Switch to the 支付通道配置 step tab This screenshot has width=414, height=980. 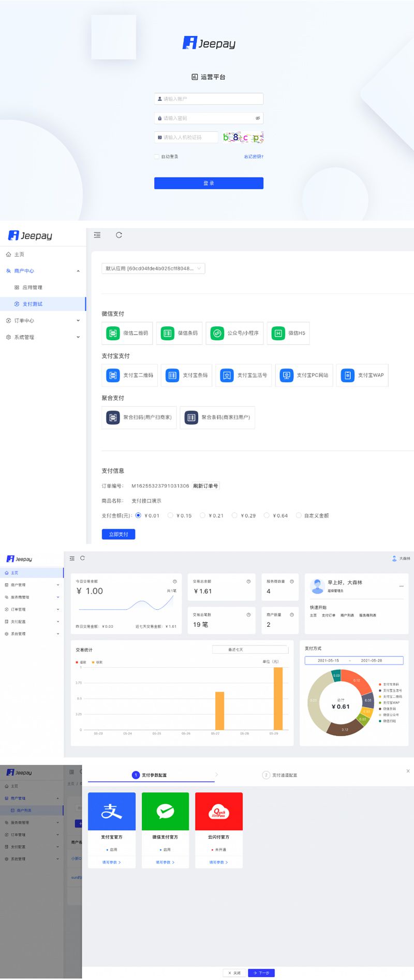pyautogui.click(x=280, y=775)
